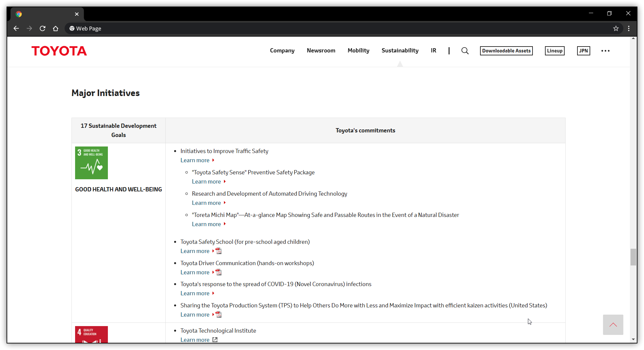
Task: Click the vertical scrollbar thumb
Action: click(633, 257)
